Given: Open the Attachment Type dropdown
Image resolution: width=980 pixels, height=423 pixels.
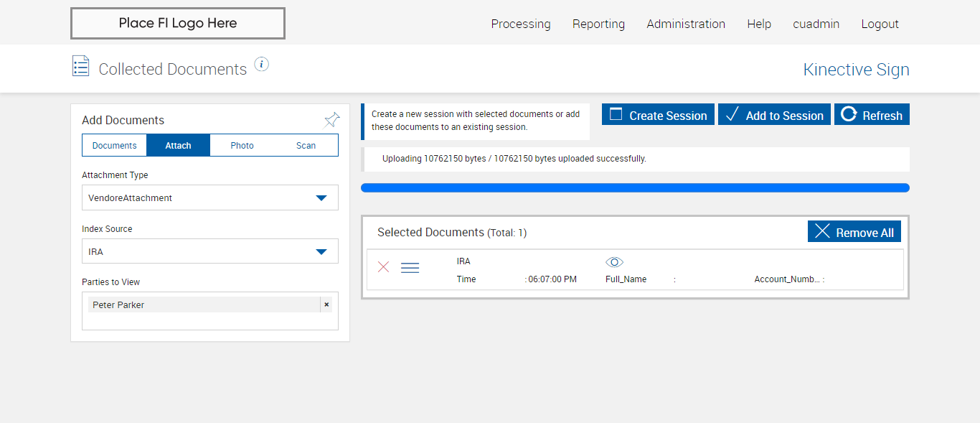Looking at the screenshot, I should (x=321, y=197).
